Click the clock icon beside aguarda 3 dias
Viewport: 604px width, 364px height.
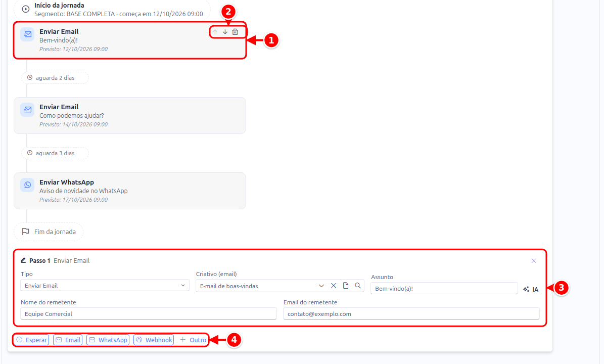click(x=30, y=153)
